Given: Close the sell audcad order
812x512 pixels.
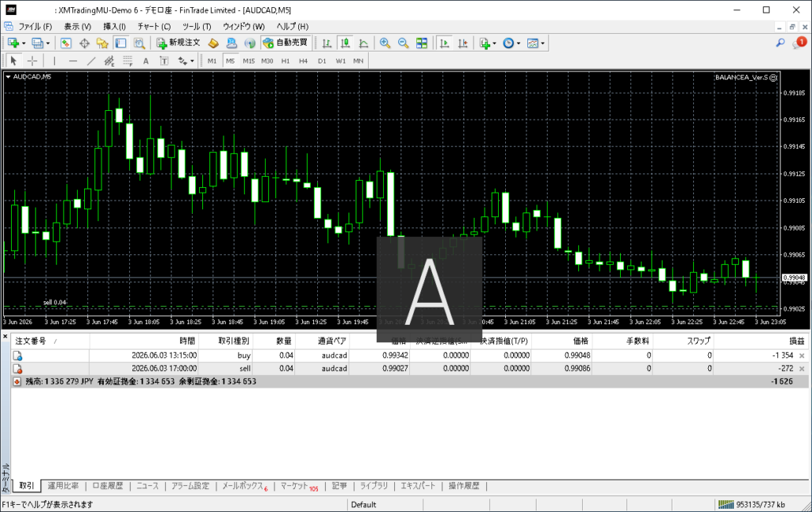Looking at the screenshot, I should [x=802, y=369].
